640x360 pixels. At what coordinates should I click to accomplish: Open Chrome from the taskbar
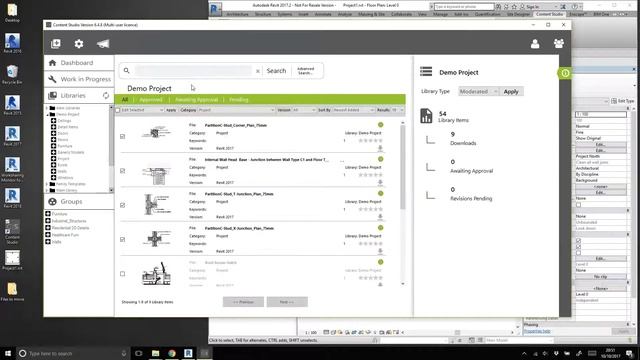pyautogui.click(x=172, y=353)
